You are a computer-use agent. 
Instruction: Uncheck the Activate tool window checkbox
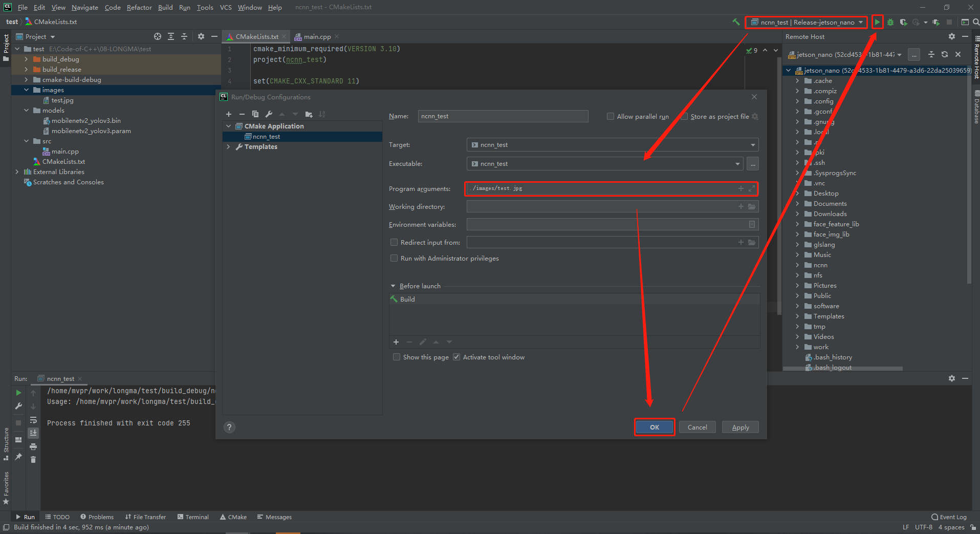(x=456, y=357)
